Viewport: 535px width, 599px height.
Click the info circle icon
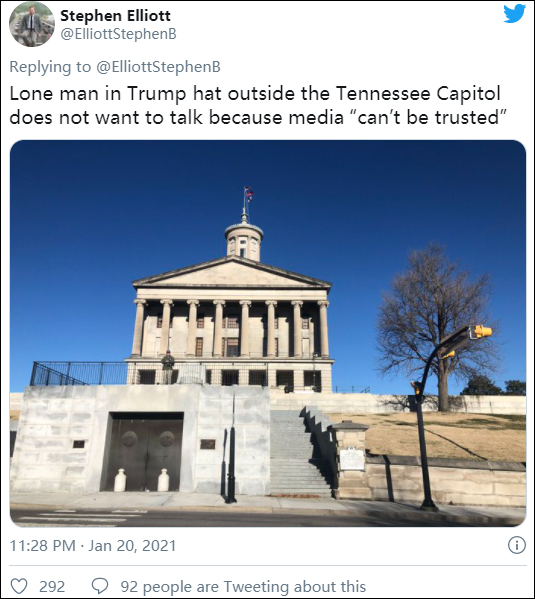pyautogui.click(x=517, y=545)
